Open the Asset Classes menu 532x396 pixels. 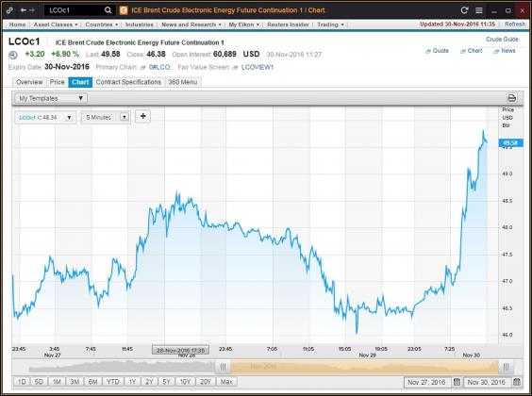pos(56,25)
